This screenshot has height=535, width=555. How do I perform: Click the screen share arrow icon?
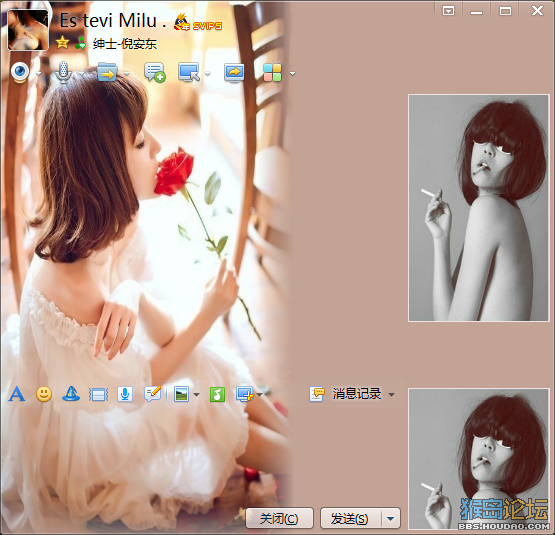click(x=234, y=73)
